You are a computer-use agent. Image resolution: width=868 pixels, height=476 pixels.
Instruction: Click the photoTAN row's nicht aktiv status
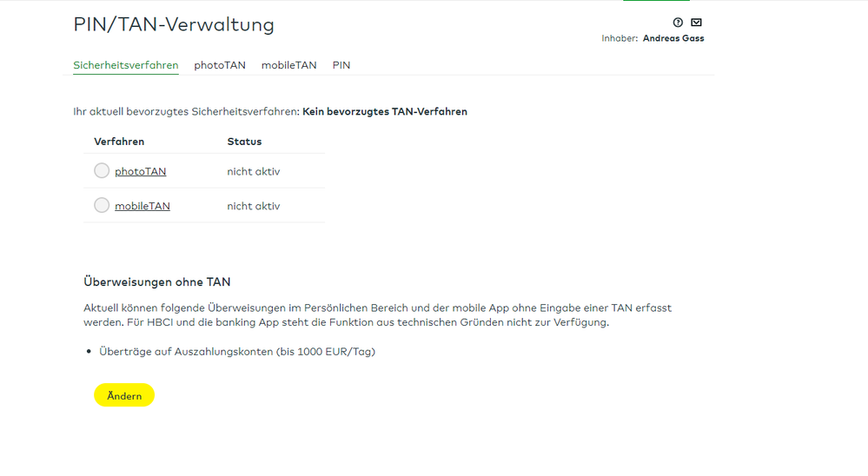tap(254, 172)
